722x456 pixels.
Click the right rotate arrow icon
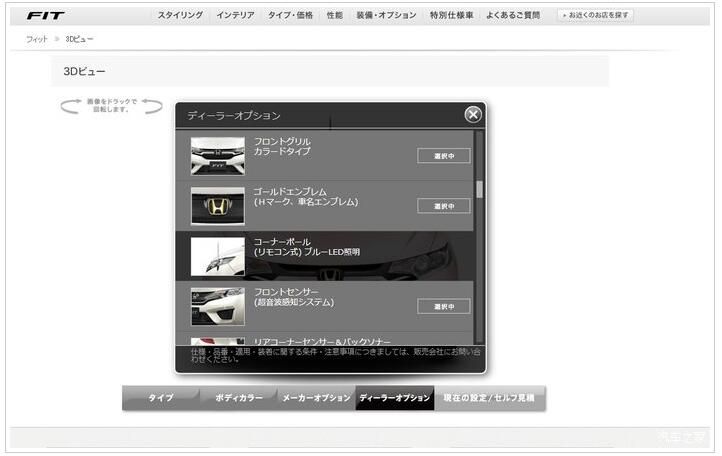pyautogui.click(x=152, y=106)
